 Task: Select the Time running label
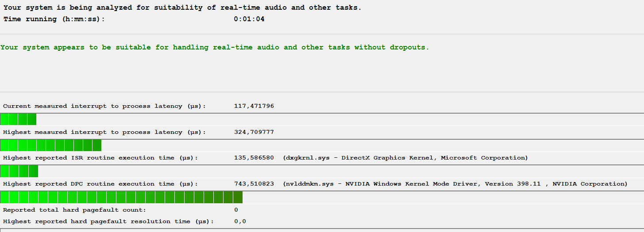click(x=54, y=19)
